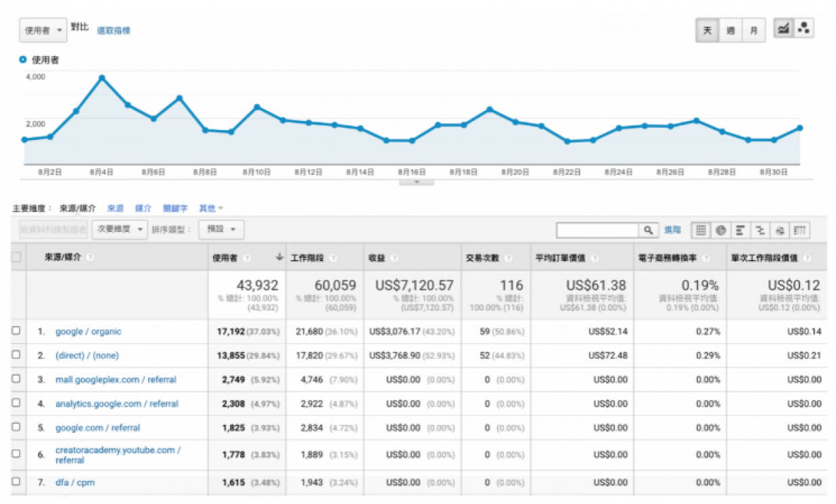The width and height of the screenshot is (836, 504).
Task: Open the 使用者 metric dropdown above chart
Action: pos(43,30)
